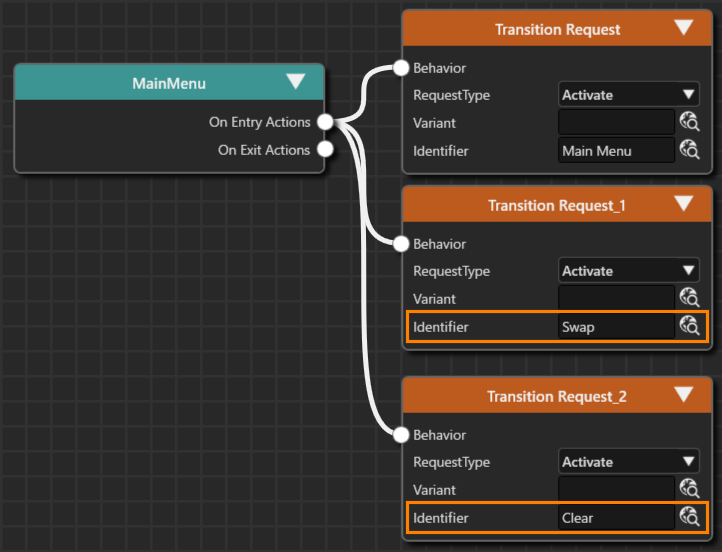This screenshot has width=722, height=552.
Task: Click RequestType label in Transition Request
Action: [x=451, y=95]
